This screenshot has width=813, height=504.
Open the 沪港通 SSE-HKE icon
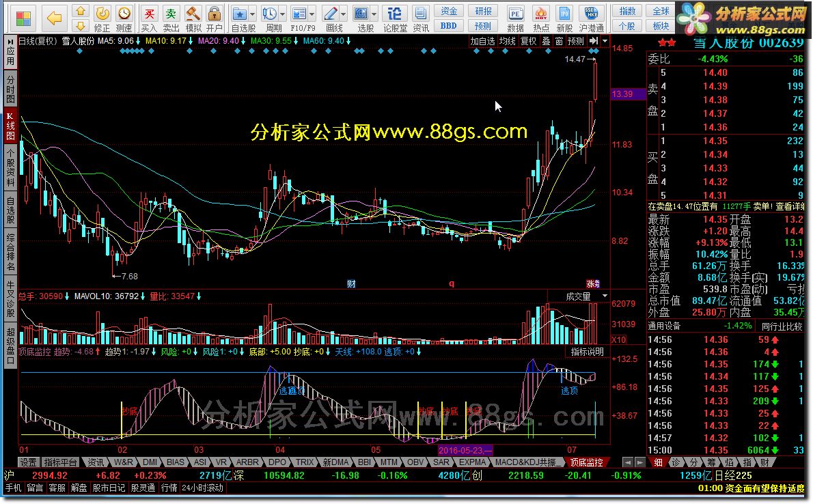click(591, 18)
